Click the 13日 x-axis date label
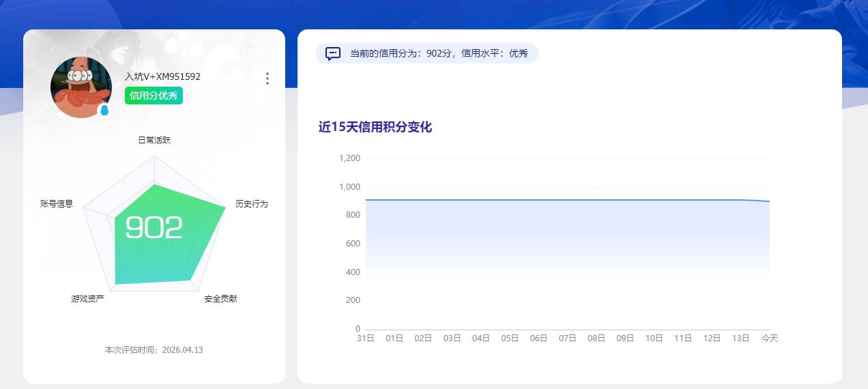 click(741, 338)
